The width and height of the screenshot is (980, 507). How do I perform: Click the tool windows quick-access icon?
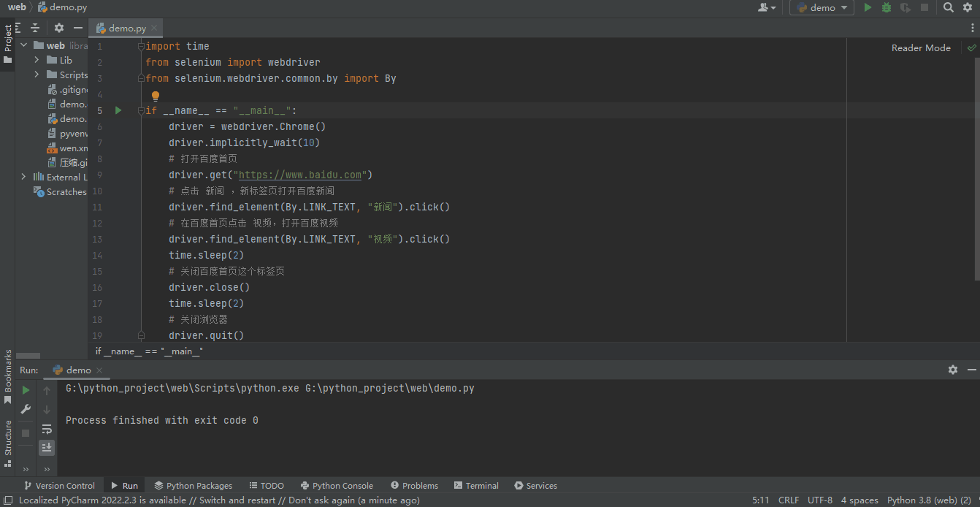[7, 500]
